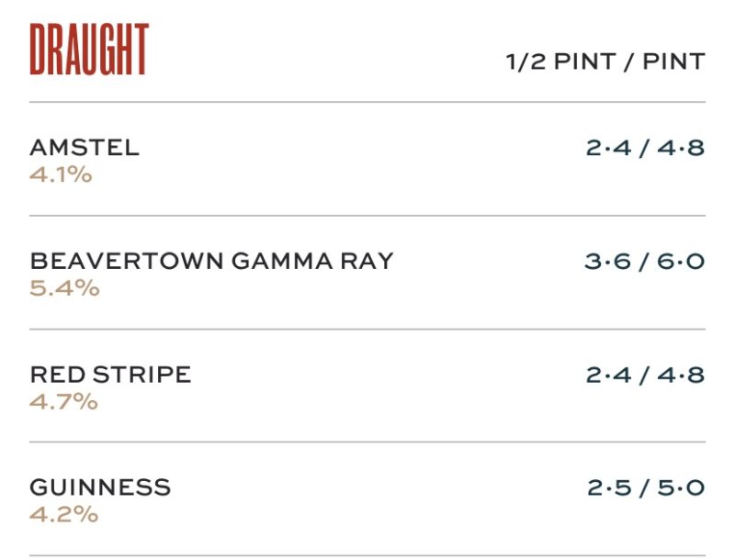
Task: Click the PINT label at far right
Action: [x=673, y=62]
